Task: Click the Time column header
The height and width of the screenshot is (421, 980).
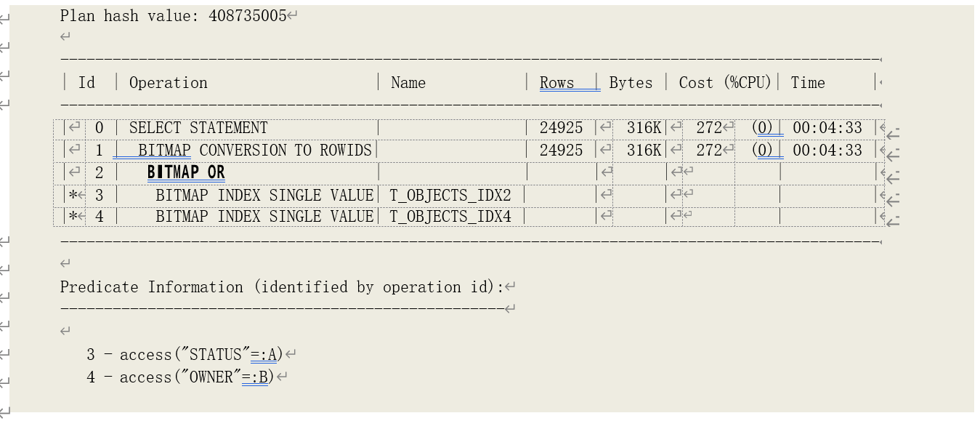Action: click(x=808, y=82)
